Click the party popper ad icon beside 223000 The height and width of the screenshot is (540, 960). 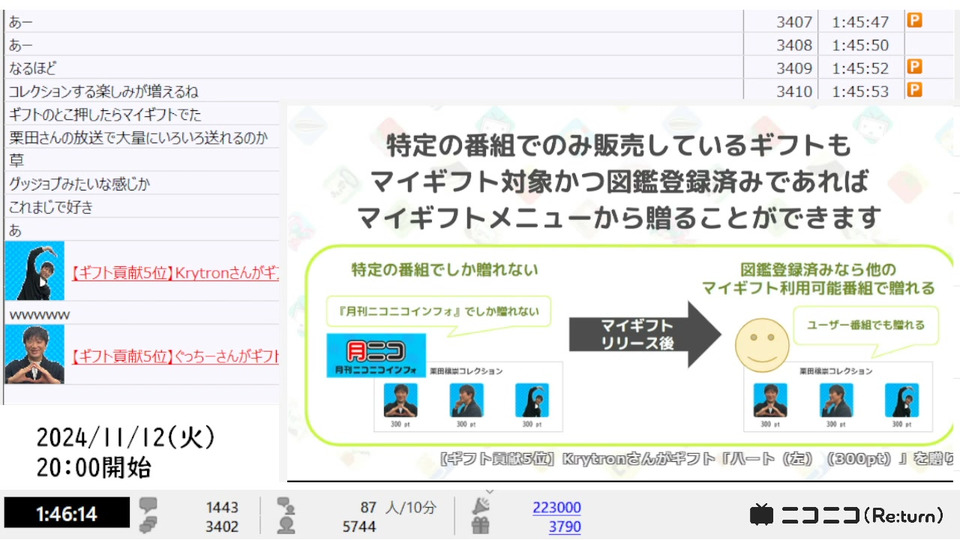point(481,506)
